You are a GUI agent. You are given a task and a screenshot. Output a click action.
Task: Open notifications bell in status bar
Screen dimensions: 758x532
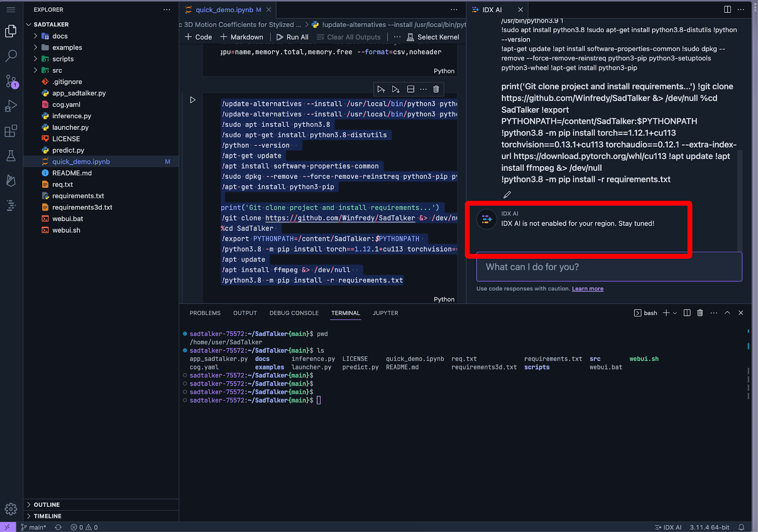click(741, 527)
